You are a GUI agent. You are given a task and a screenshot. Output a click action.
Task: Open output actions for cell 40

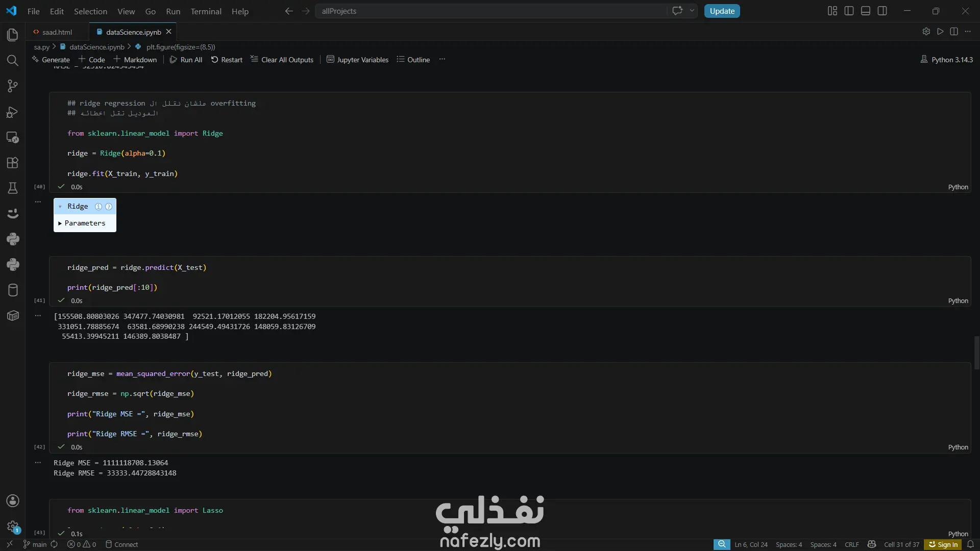(x=38, y=202)
